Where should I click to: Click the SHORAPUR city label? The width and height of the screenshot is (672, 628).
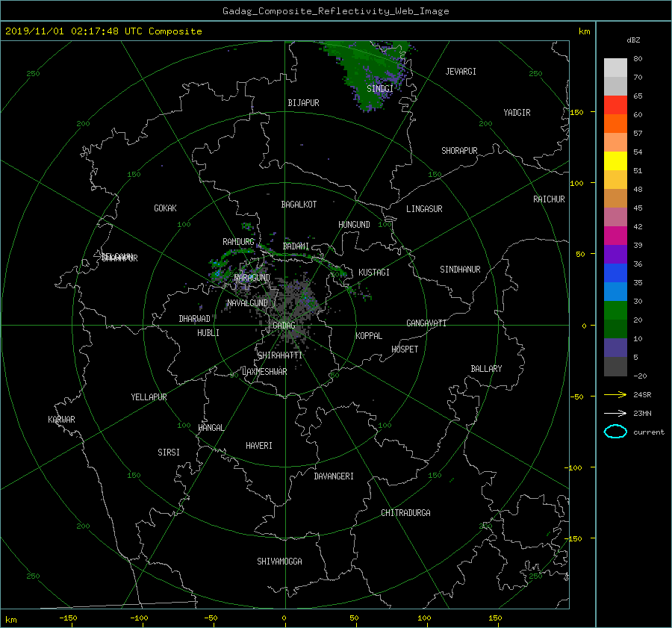tap(459, 151)
